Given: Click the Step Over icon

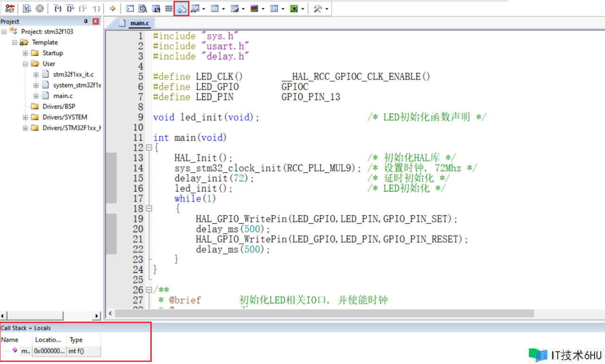Looking at the screenshot, I should 70,8.
